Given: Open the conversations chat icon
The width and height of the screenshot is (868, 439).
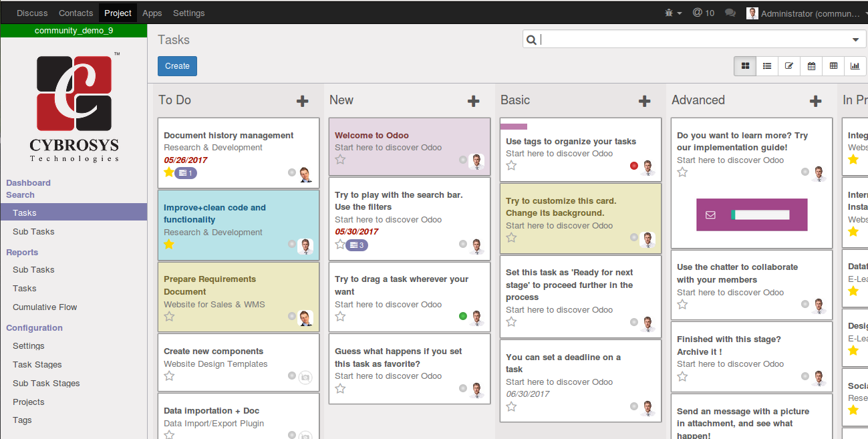Looking at the screenshot, I should coord(730,13).
